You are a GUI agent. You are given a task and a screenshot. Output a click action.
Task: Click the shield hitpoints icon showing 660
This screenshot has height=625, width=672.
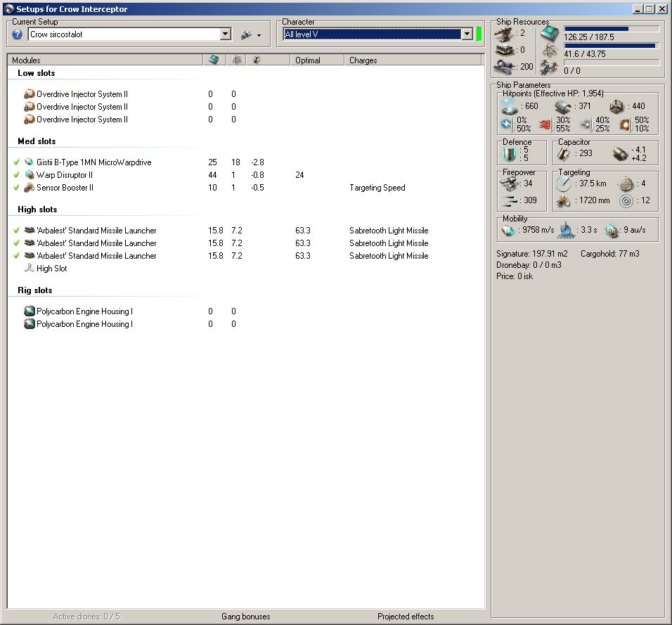point(510,106)
